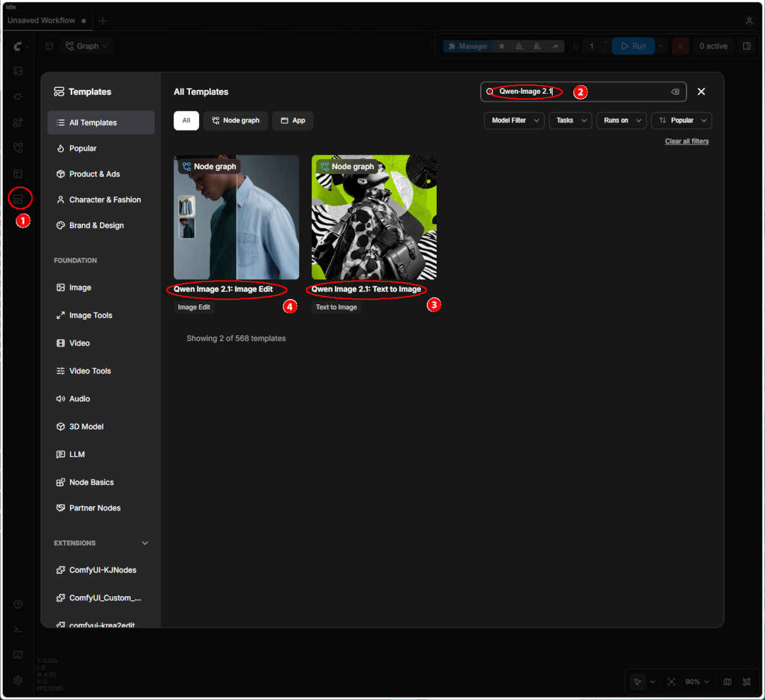Open the 3D Model category
765x700 pixels.
(101, 426)
